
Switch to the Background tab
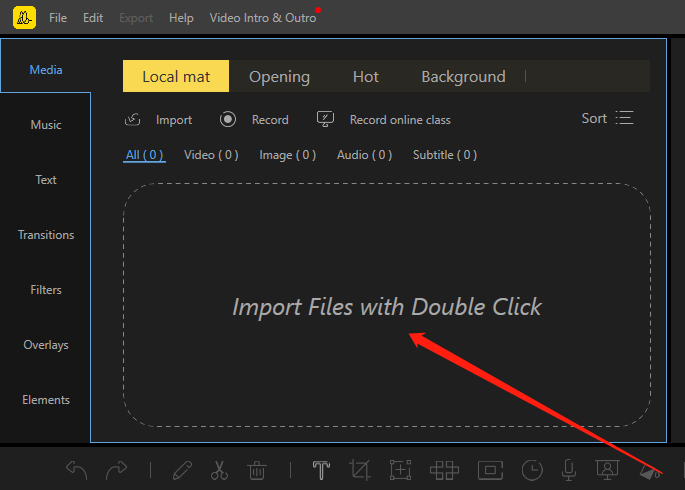pyautogui.click(x=463, y=77)
